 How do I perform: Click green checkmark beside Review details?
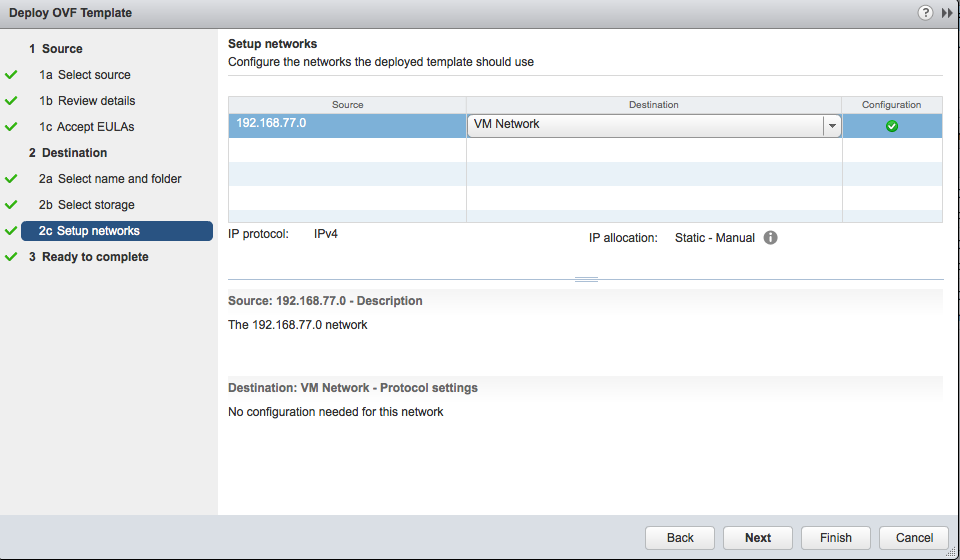click(11, 100)
